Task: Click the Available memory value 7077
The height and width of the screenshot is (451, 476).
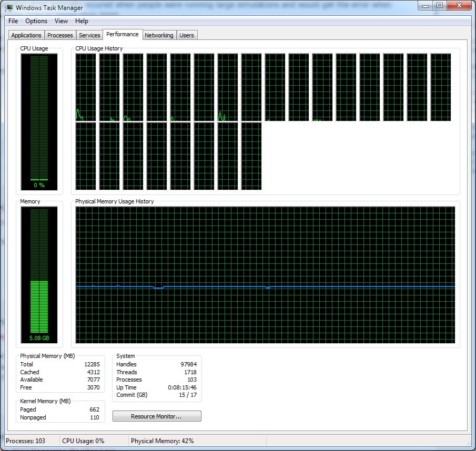Action: click(x=94, y=380)
